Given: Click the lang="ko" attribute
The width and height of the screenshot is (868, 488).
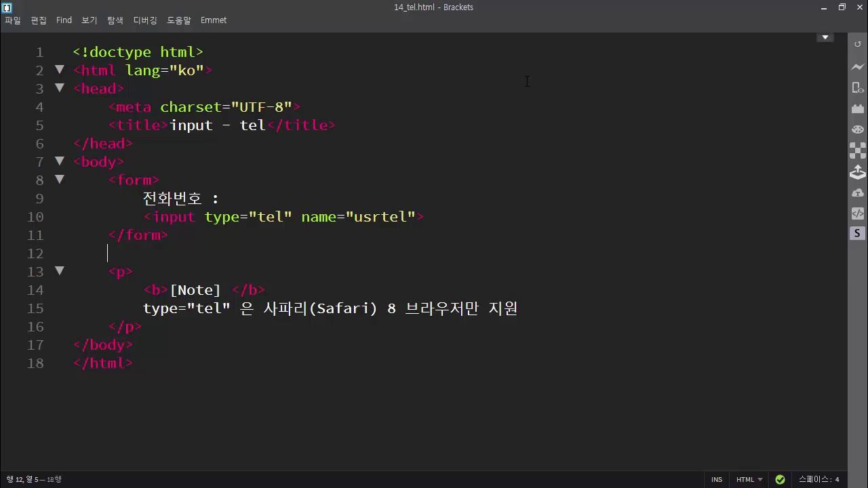Looking at the screenshot, I should 165,70.
